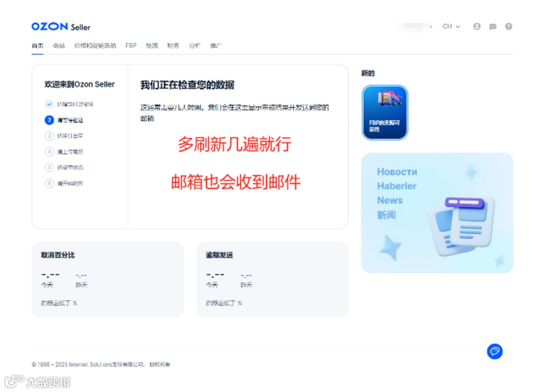Select the 请签订合同 step label
The height and width of the screenshot is (392, 542).
click(70, 136)
